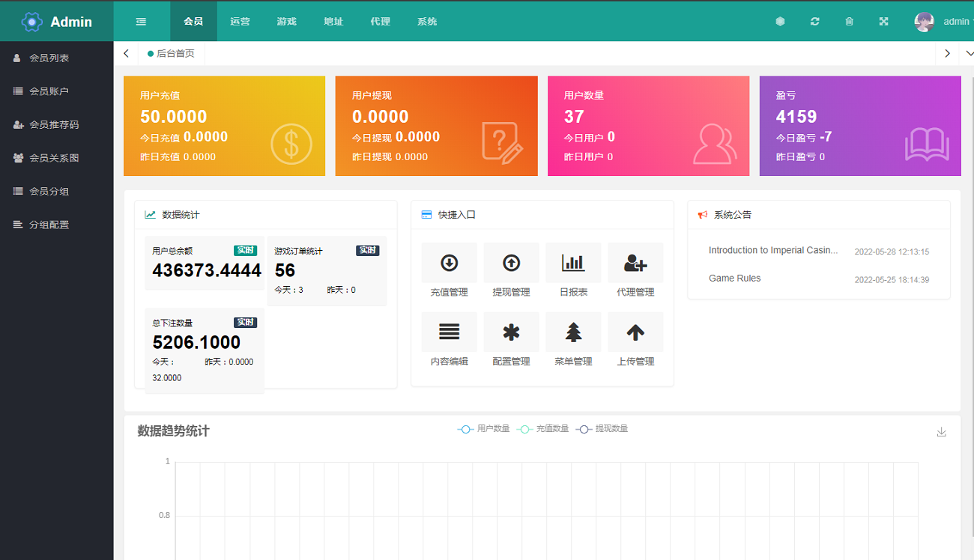Click the trash clear-cache icon in header
The width and height of the screenshot is (974, 560).
[849, 22]
